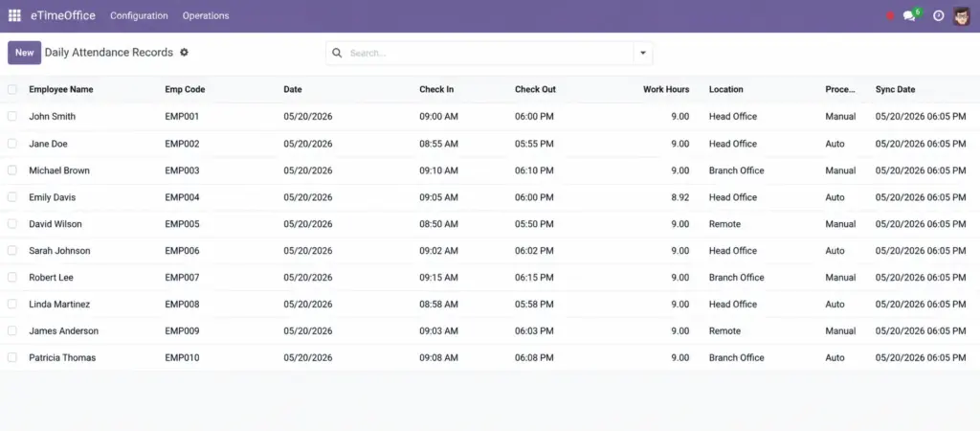Click the search magnifier icon
980x431 pixels.
(337, 54)
